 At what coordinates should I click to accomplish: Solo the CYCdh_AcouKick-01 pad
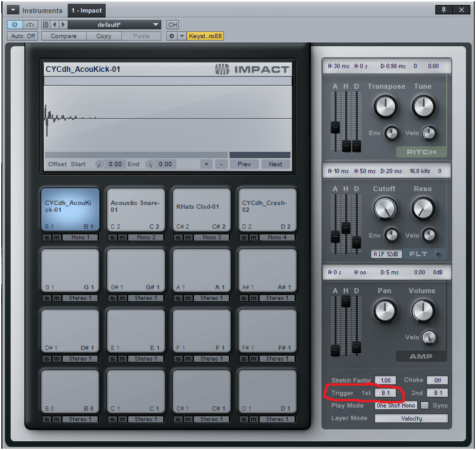(47, 237)
